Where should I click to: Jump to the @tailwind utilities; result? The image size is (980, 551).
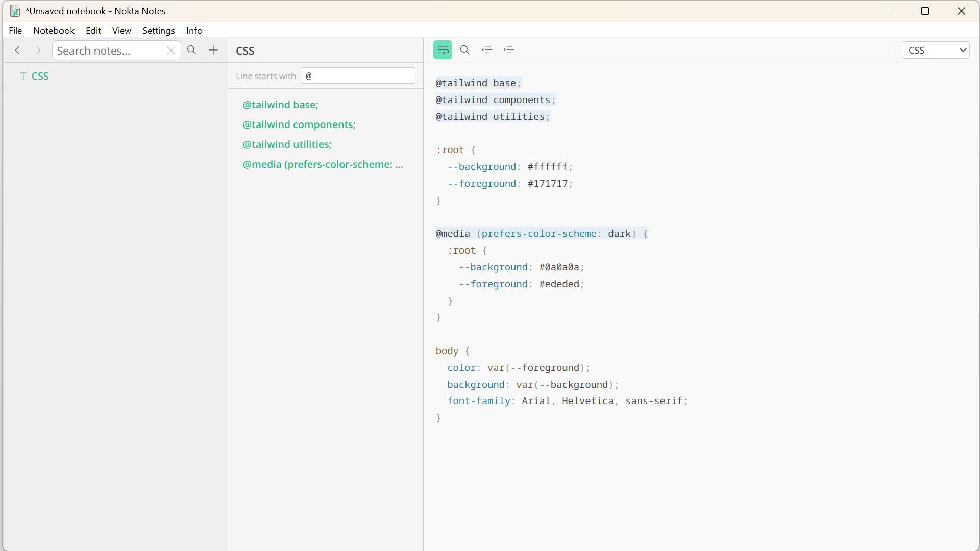(x=287, y=144)
